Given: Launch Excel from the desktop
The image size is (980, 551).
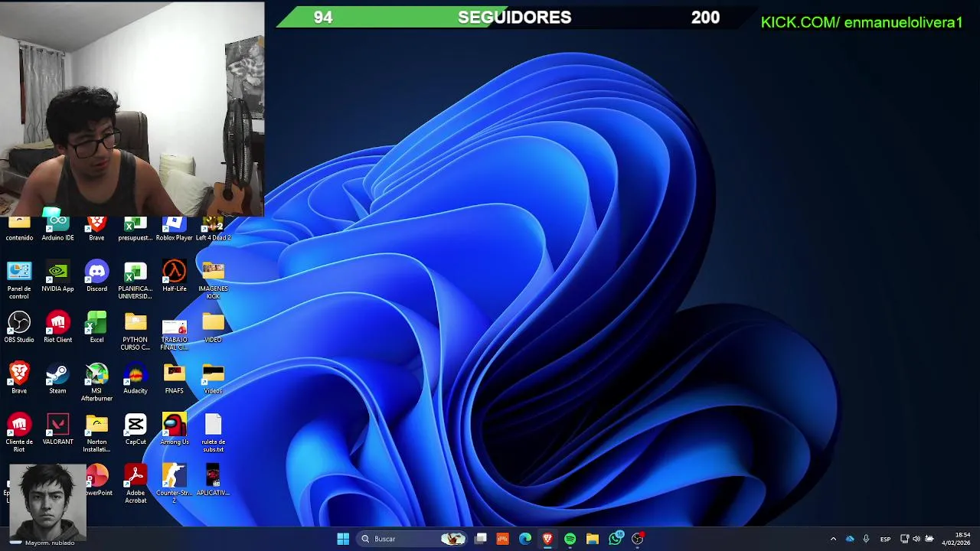Looking at the screenshot, I should tap(96, 328).
